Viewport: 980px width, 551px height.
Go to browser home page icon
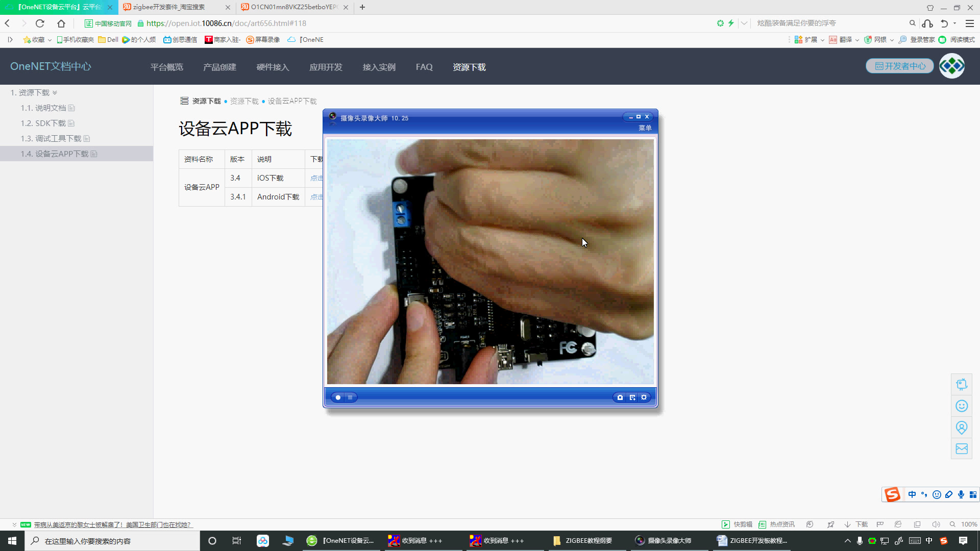click(61, 23)
